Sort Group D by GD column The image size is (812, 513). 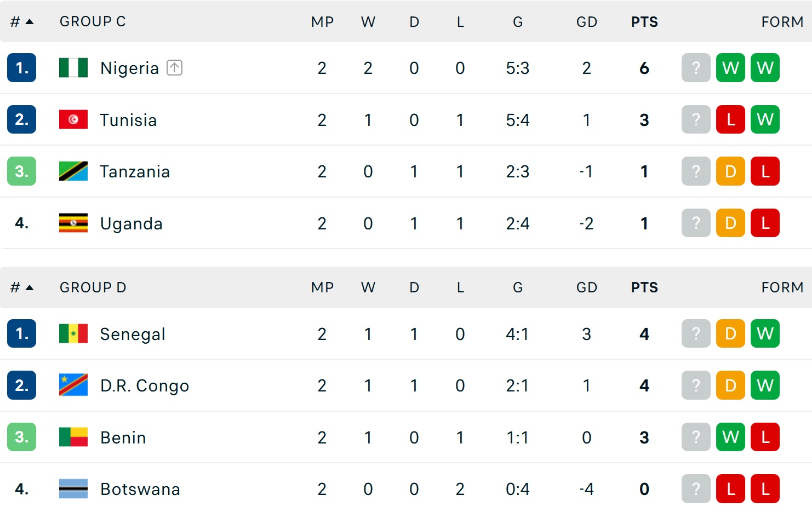click(586, 287)
